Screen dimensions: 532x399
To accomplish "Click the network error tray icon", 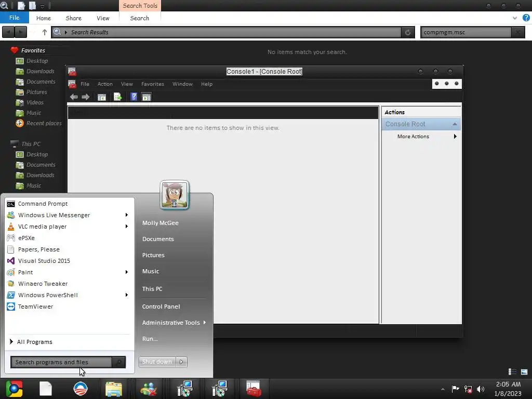I will (468, 389).
